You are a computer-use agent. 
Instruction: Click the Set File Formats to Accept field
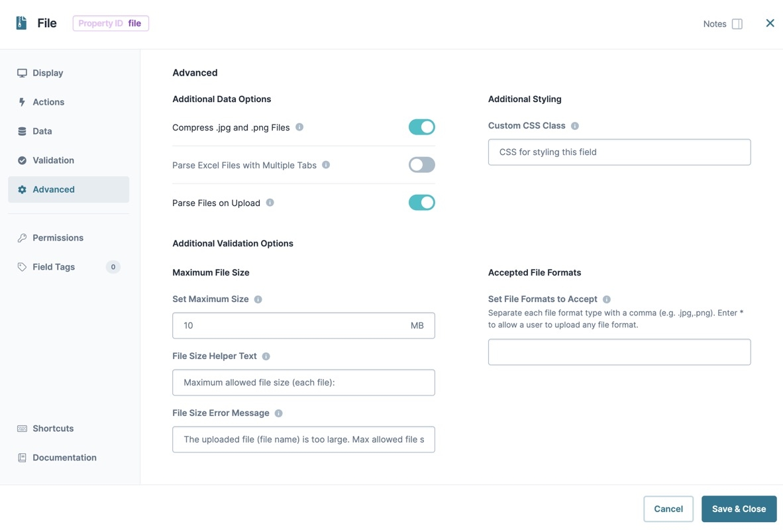coord(619,352)
